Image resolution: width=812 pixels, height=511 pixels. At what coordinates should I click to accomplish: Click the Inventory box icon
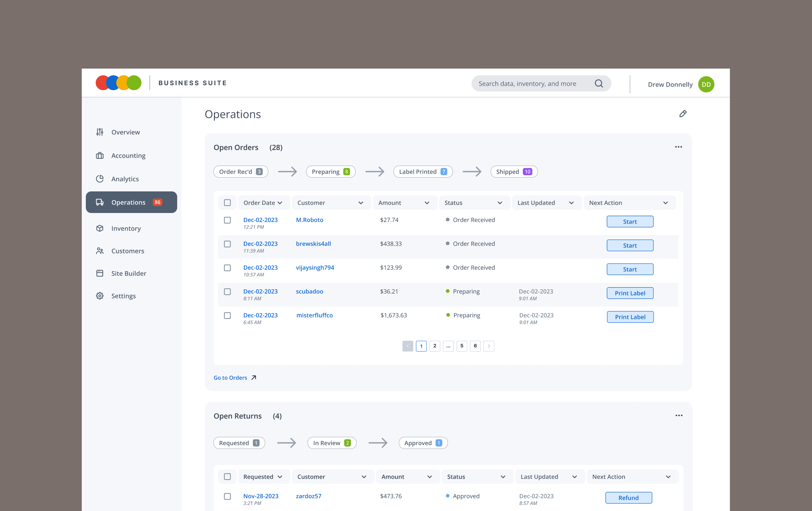coord(100,228)
